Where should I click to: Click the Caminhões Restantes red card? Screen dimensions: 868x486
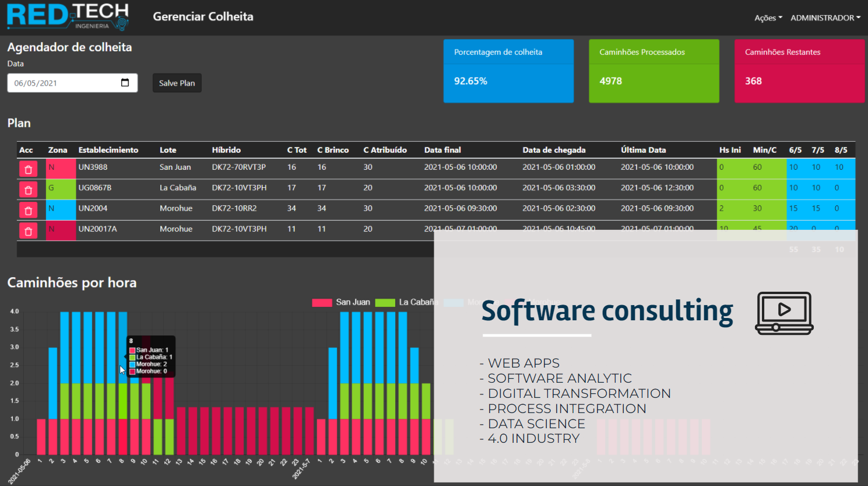coord(799,71)
